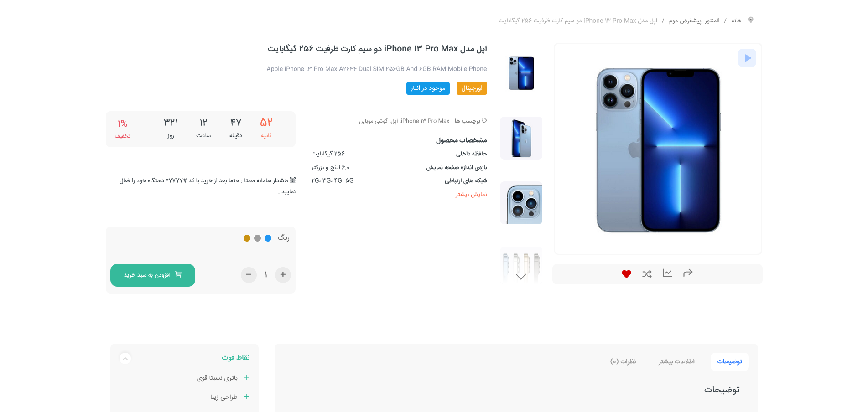This screenshot has width=868, height=412.
Task: Collapse the نقاط قوت panel
Action: tap(125, 358)
